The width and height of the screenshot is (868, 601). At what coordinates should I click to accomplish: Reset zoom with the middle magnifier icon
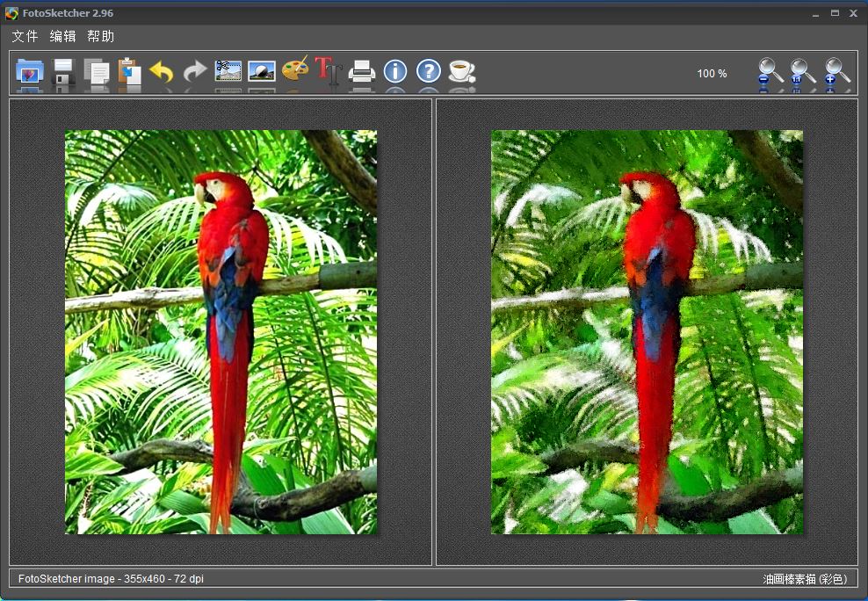point(802,71)
